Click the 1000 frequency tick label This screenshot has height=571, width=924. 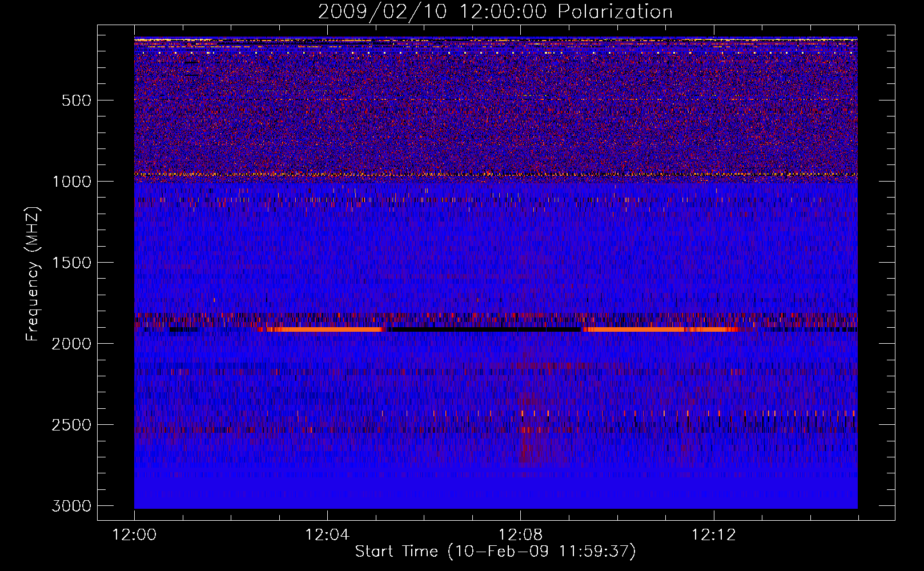71,182
